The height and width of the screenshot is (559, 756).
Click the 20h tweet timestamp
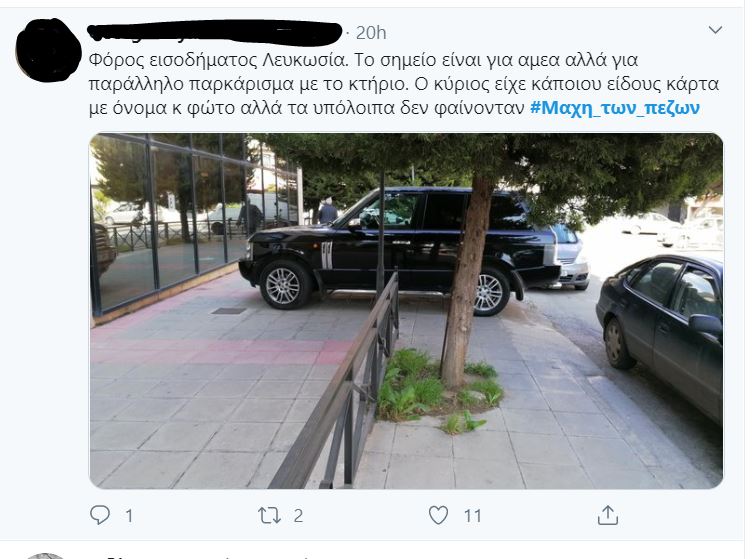coord(371,33)
